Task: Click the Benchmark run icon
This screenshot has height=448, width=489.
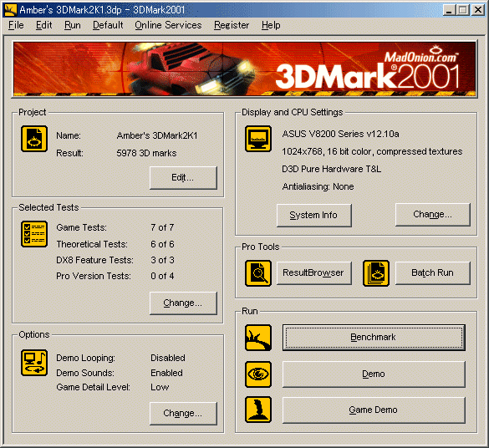Action: point(258,338)
